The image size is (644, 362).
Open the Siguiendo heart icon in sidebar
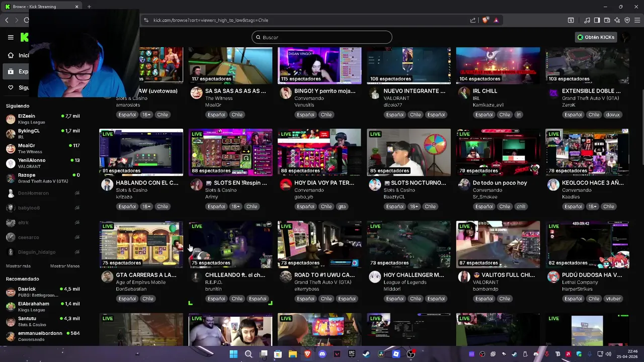pos(11,87)
